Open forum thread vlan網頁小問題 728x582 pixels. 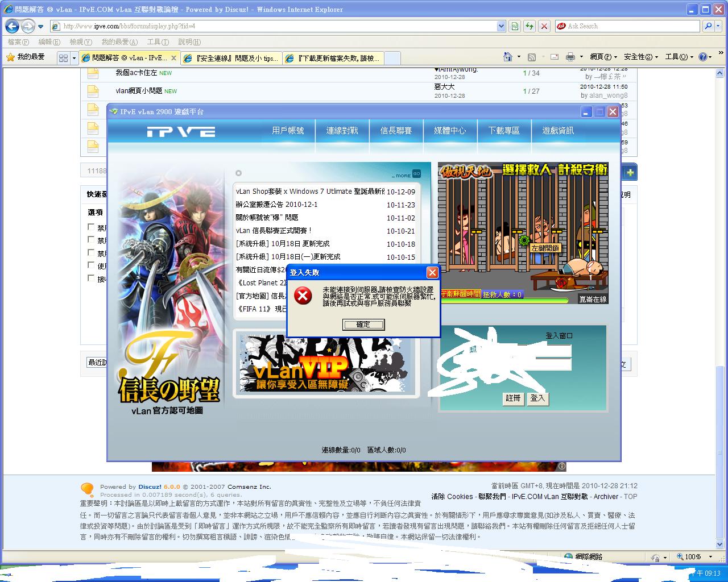[139, 91]
